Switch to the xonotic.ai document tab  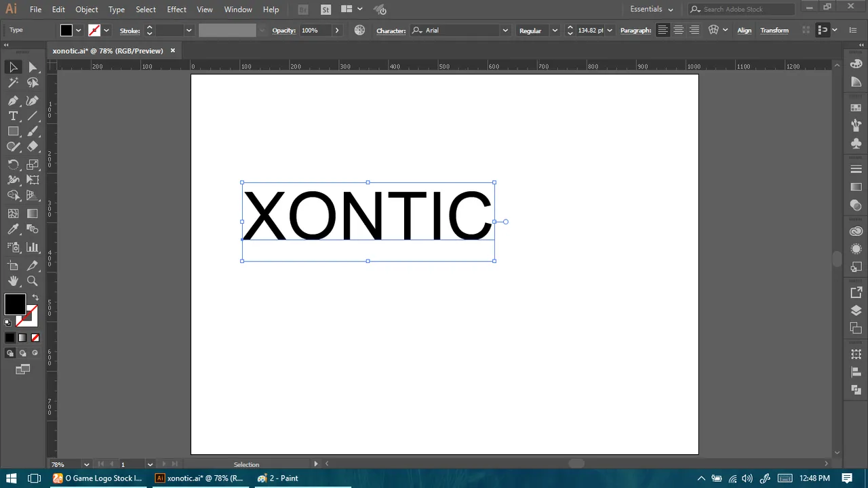click(x=108, y=51)
